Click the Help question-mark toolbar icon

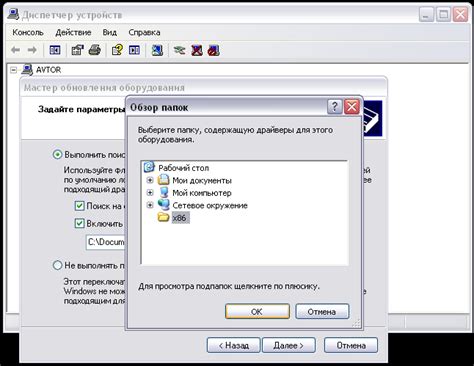pos(117,50)
